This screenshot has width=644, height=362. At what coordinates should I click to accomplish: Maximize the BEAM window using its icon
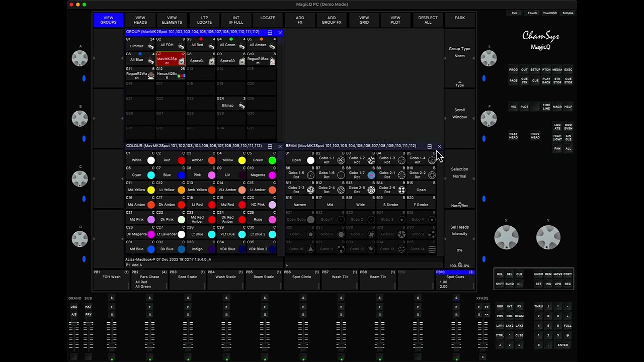(x=429, y=146)
